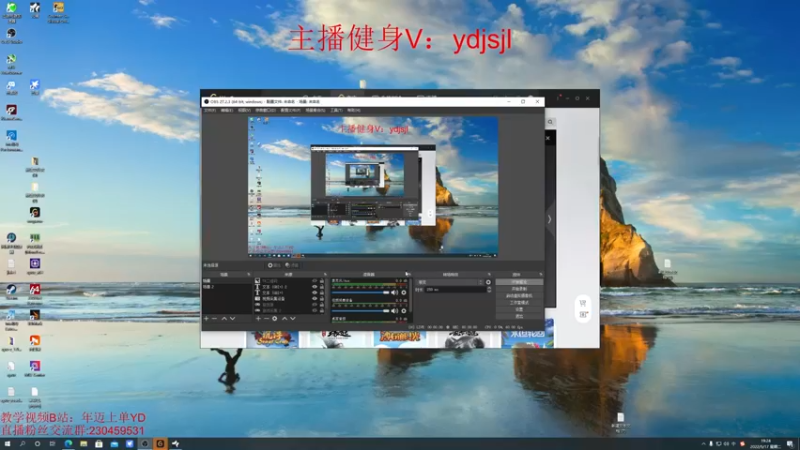Click the 工作室模式 studio mode button
This screenshot has height=450, width=800.
pyautogui.click(x=519, y=303)
